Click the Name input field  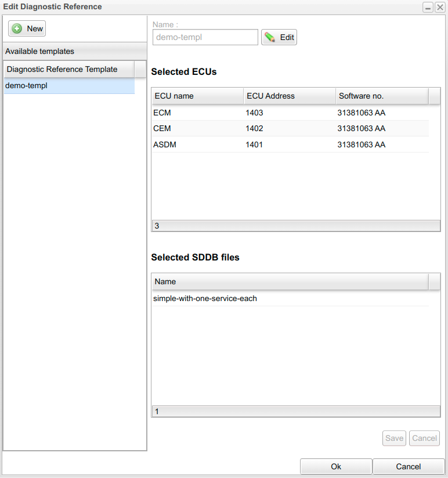pyautogui.click(x=205, y=38)
